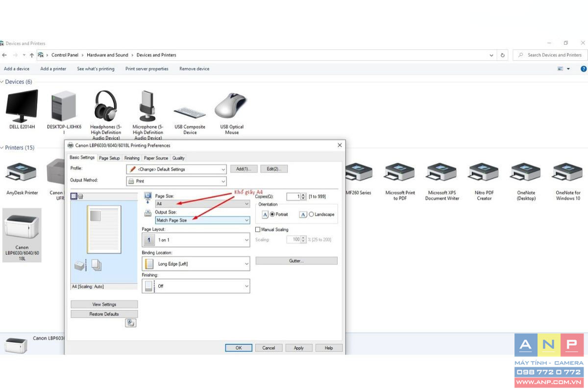The width and height of the screenshot is (588, 392).
Task: Open the Output Method dropdown
Action: [176, 181]
